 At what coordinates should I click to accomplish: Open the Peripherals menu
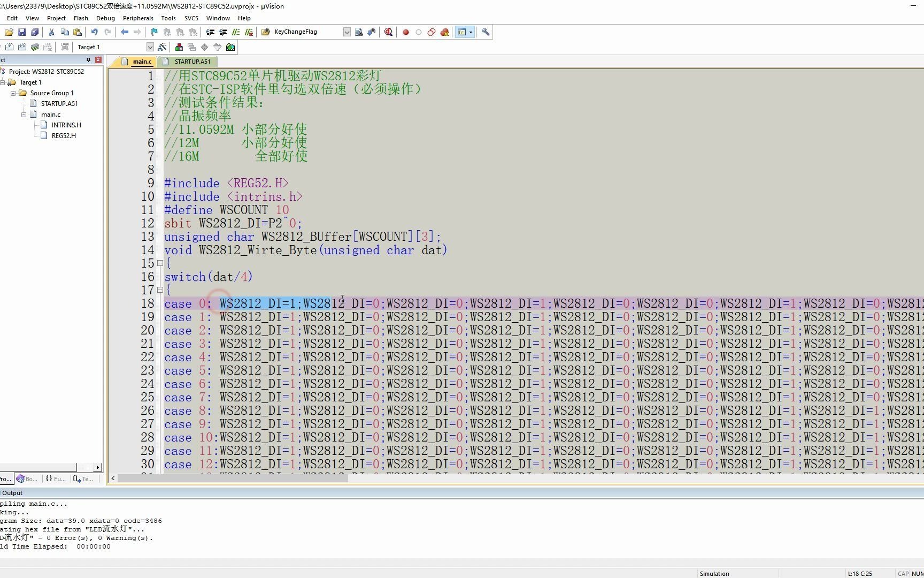138,18
